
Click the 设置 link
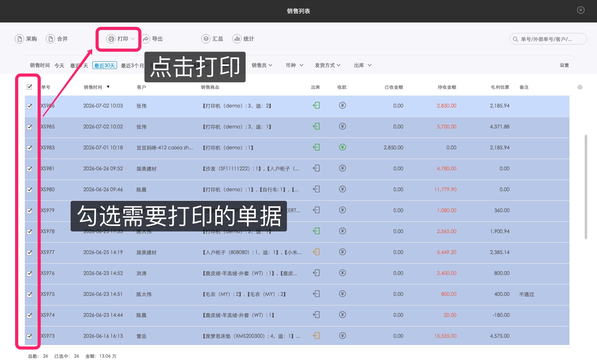[x=564, y=66]
